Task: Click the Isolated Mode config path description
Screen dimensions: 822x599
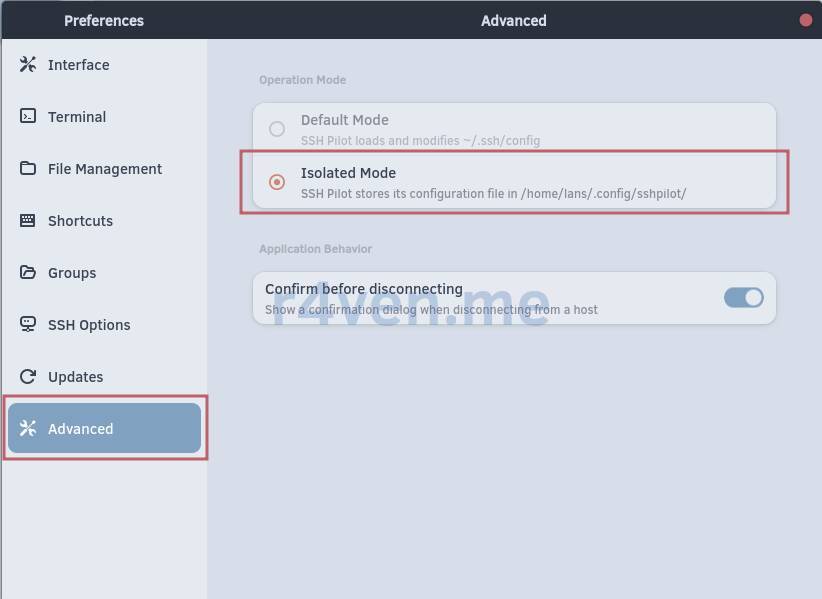Action: (493, 193)
